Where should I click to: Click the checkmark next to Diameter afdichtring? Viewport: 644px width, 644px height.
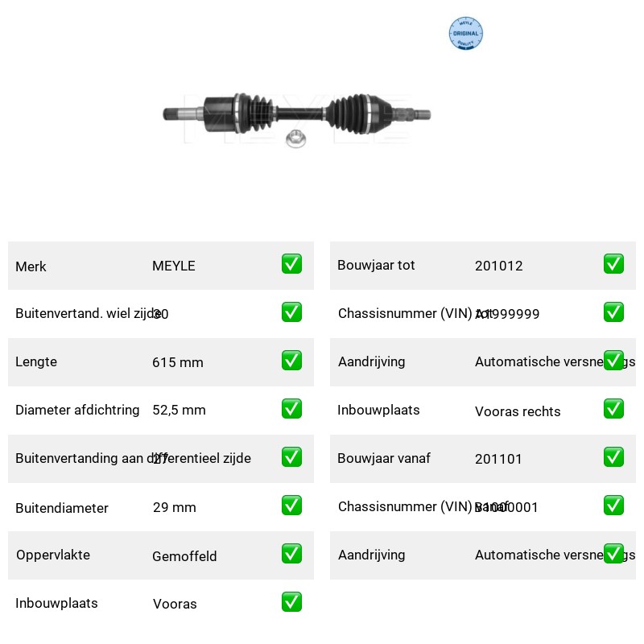(291, 409)
